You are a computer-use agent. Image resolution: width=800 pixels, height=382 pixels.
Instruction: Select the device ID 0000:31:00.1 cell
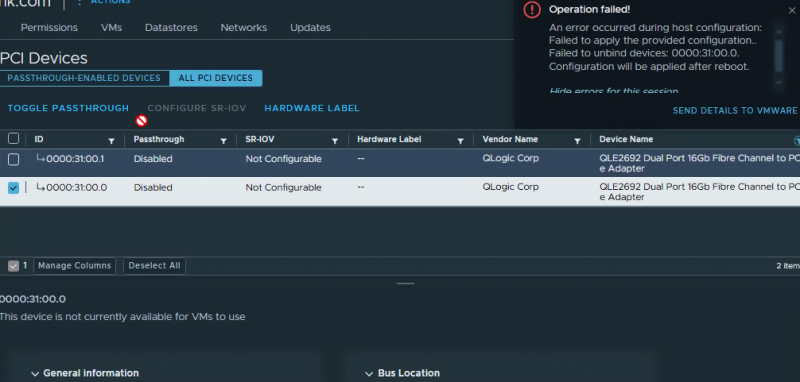(75, 159)
